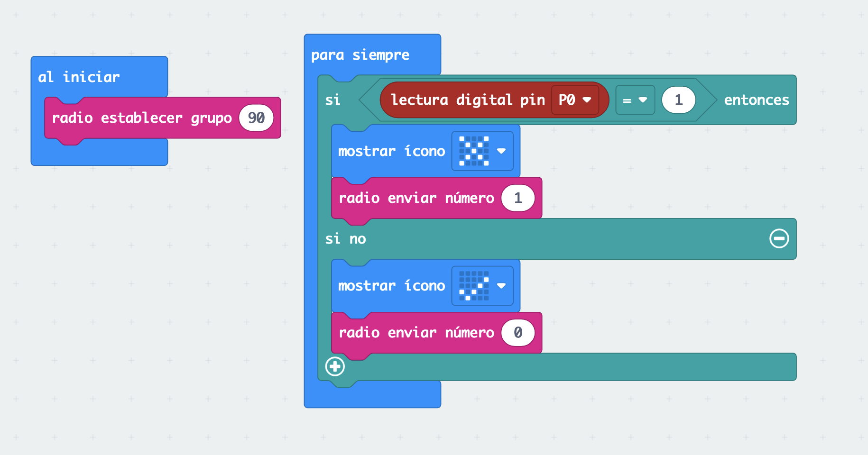Expand the mostrar ícono dropdown arrow
868x455 pixels.
(x=502, y=151)
